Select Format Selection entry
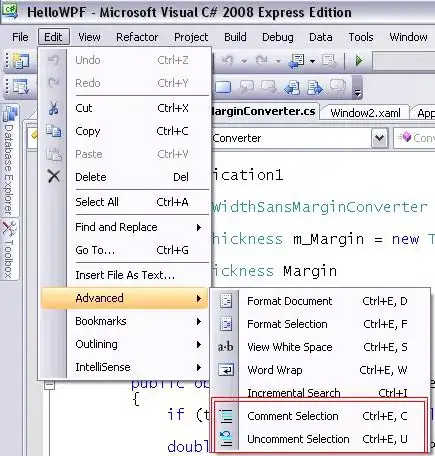This screenshot has height=456, width=435. (320, 324)
